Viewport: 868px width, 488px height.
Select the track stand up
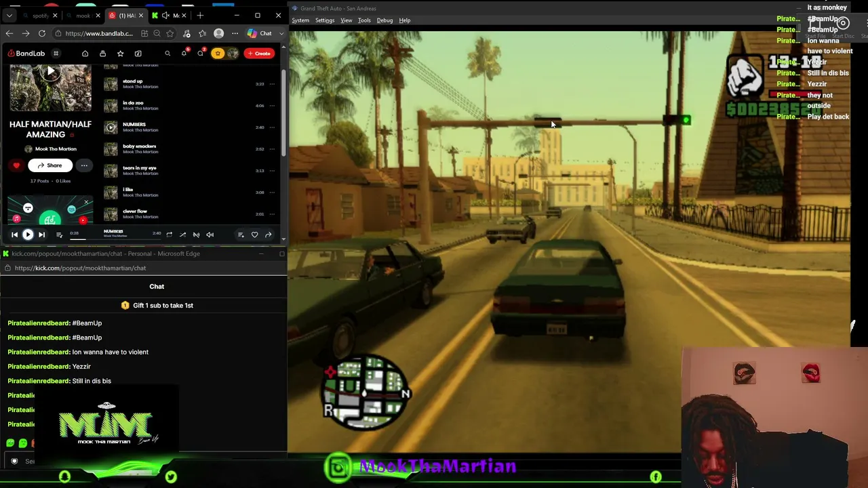click(132, 81)
